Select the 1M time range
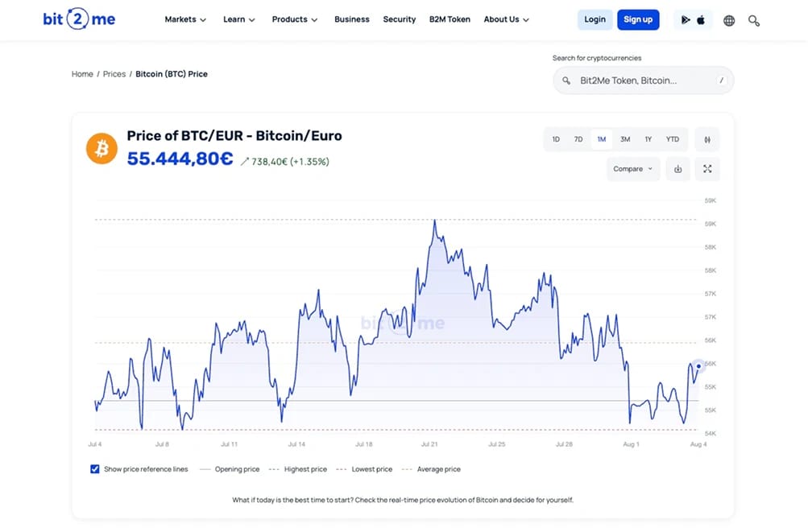Screen dimensions: 808x532 coord(601,139)
